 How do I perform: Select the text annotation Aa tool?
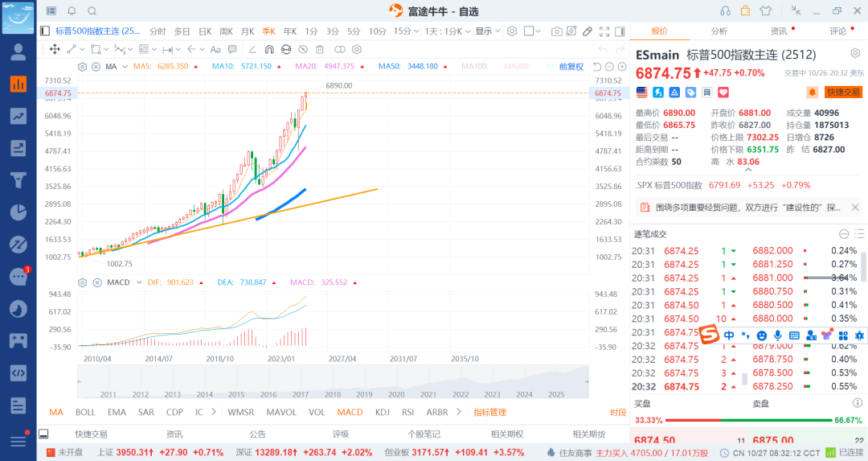215,49
